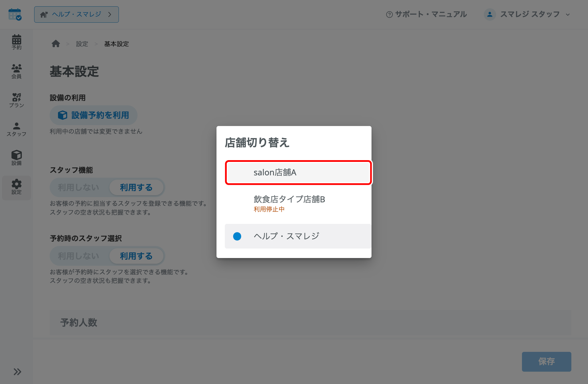Click the 予約人数 section header

click(x=310, y=323)
